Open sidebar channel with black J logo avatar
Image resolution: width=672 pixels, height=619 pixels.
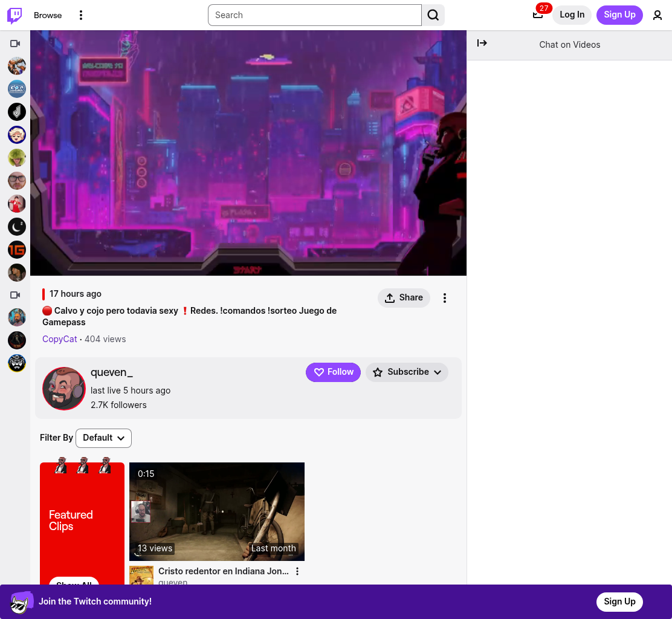coord(17,112)
